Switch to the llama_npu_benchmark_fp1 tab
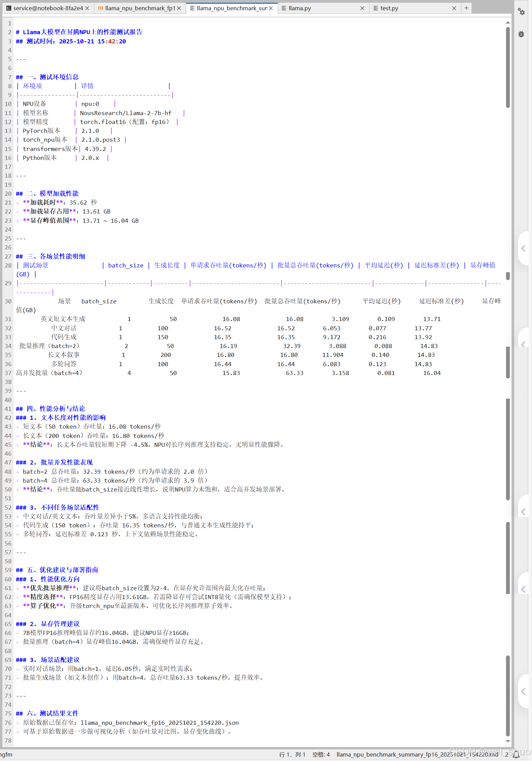Viewport: 532px width, 761px height. tap(140, 8)
